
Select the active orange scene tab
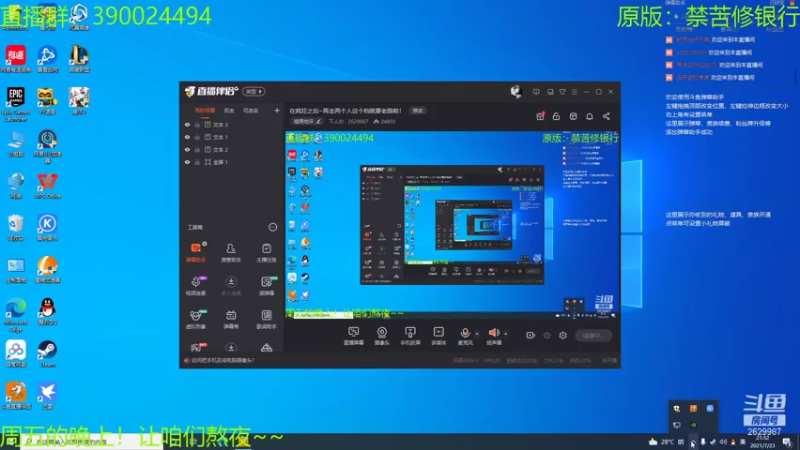coord(205,110)
